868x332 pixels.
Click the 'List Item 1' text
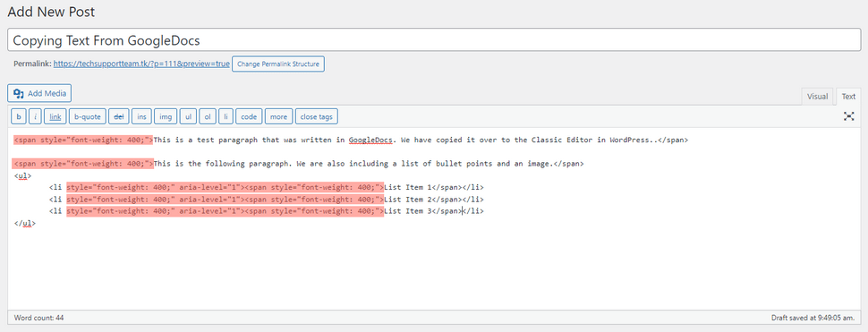tap(407, 188)
